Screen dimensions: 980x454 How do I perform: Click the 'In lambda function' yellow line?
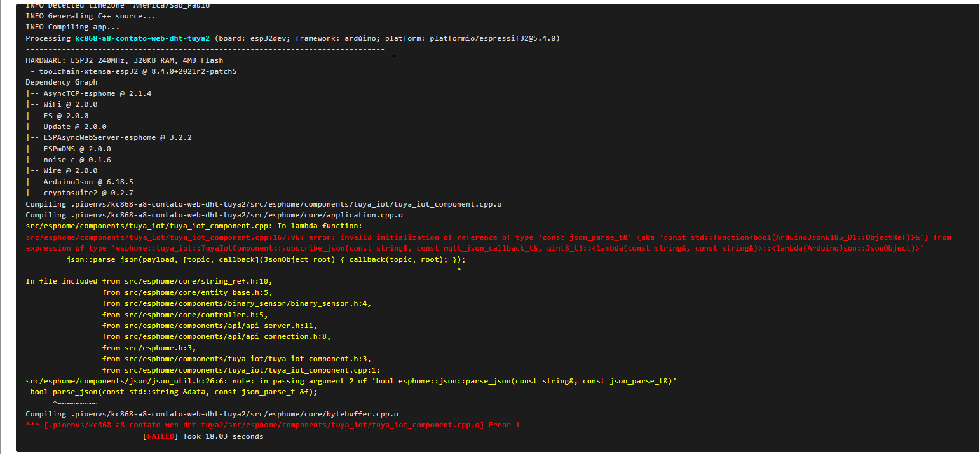tap(193, 226)
